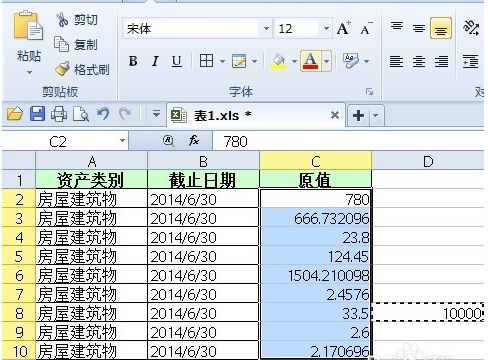
Task: Expand the font name dropdown arrow
Action: click(266, 29)
